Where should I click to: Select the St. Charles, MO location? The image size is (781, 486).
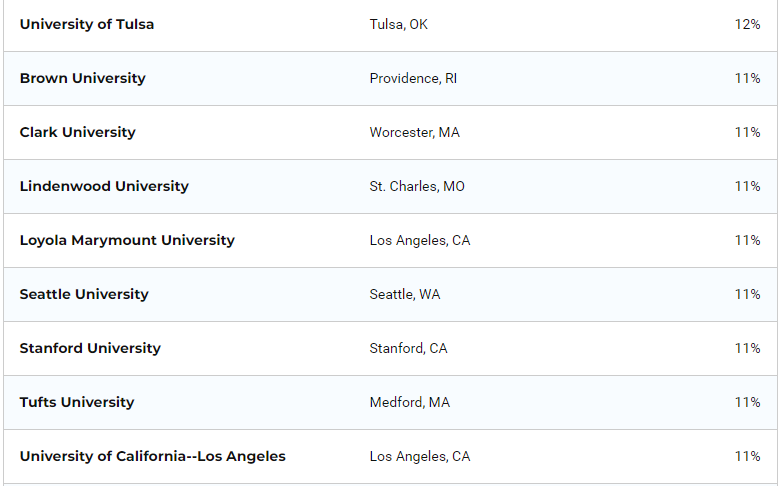click(417, 186)
